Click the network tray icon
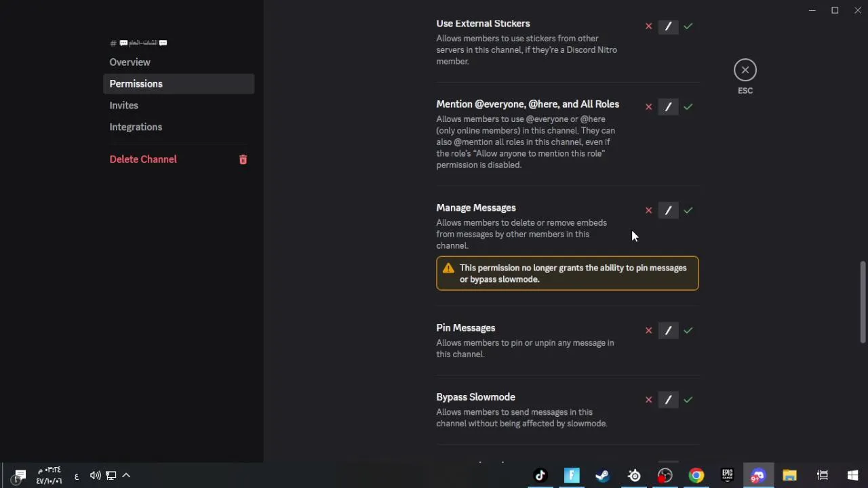 click(x=111, y=476)
